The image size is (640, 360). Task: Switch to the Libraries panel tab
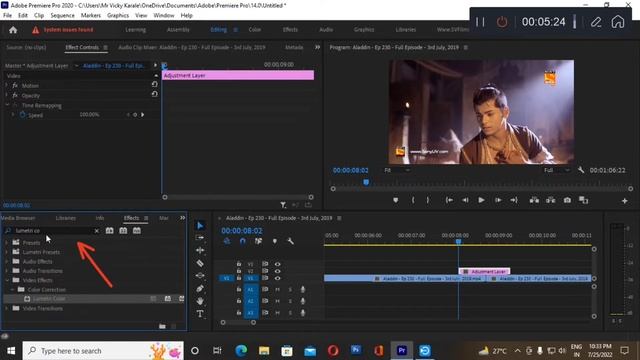pos(65,218)
